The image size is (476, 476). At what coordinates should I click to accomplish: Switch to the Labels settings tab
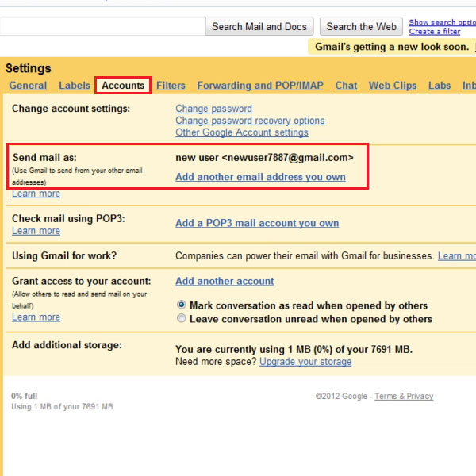point(75,86)
